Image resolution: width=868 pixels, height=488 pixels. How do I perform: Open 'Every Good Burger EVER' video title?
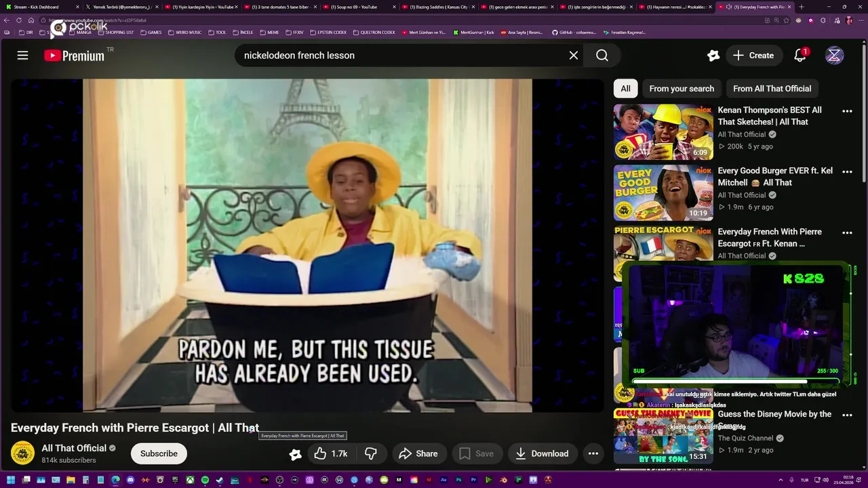click(x=775, y=177)
